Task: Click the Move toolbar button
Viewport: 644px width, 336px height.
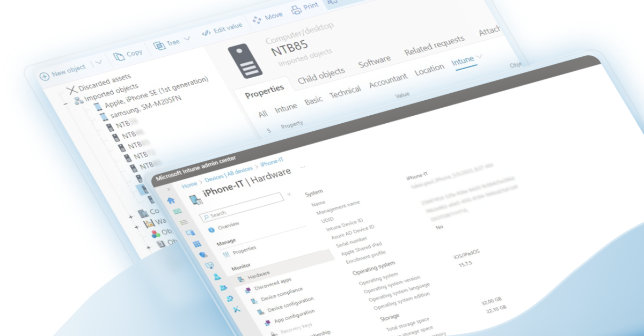Action: point(267,17)
